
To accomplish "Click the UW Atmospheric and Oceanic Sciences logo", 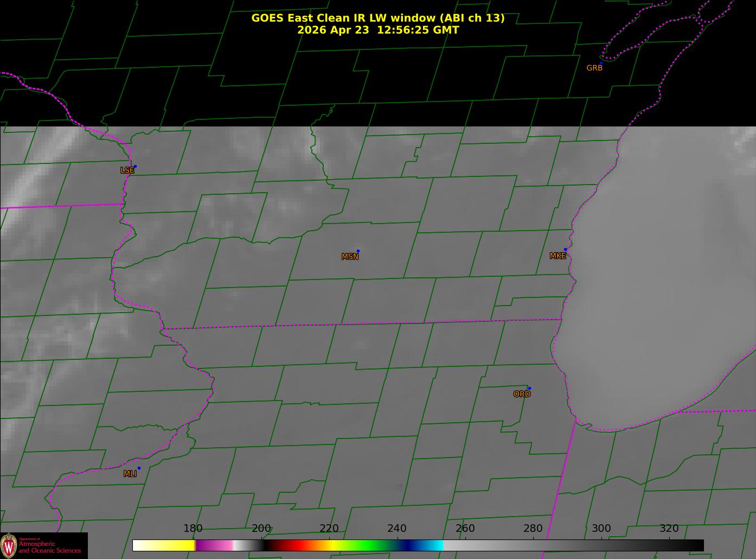I will [43, 545].
